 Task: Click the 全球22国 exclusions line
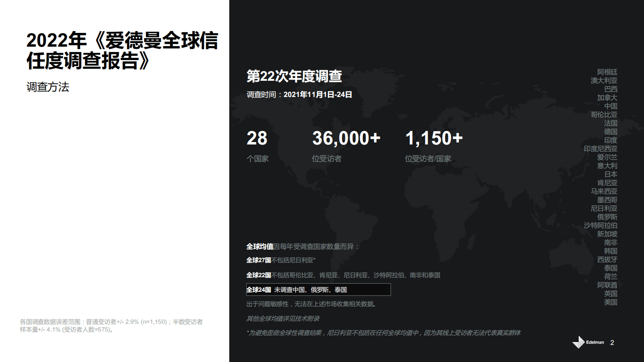[343, 275]
